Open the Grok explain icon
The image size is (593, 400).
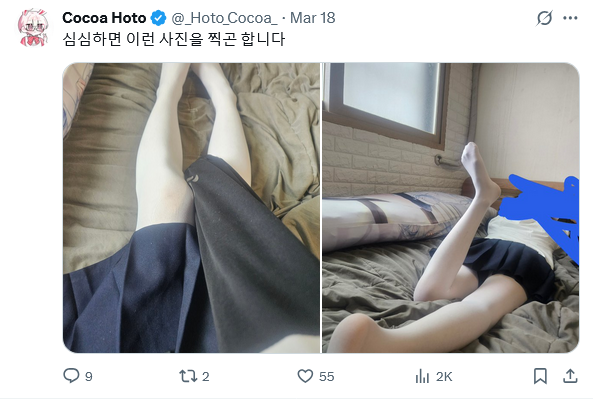coord(544,18)
